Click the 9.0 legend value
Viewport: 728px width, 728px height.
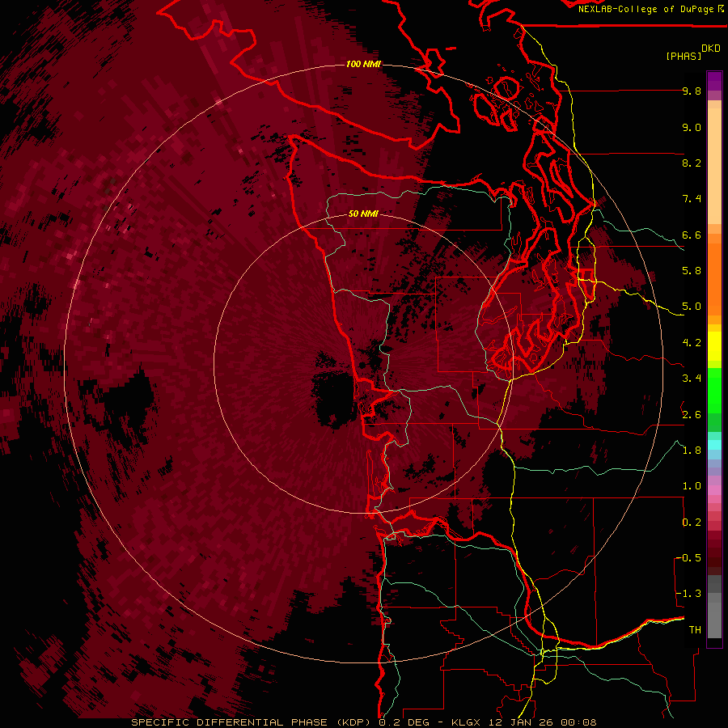point(692,127)
